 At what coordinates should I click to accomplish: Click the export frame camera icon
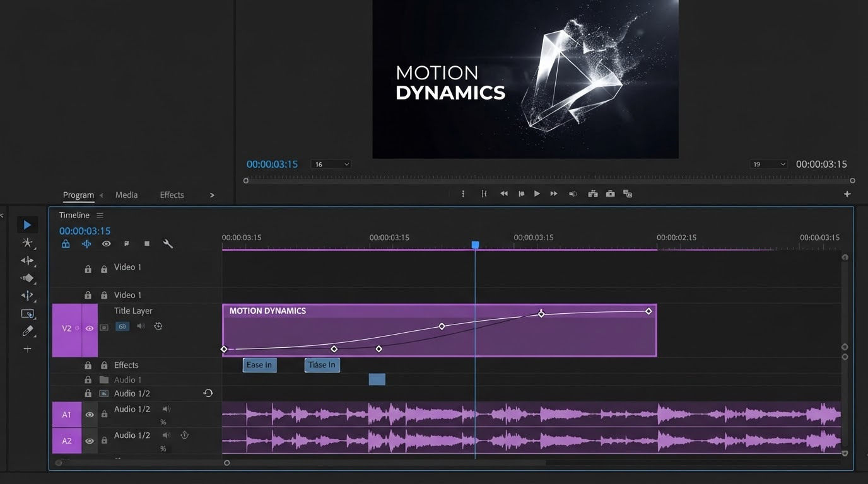pos(610,194)
